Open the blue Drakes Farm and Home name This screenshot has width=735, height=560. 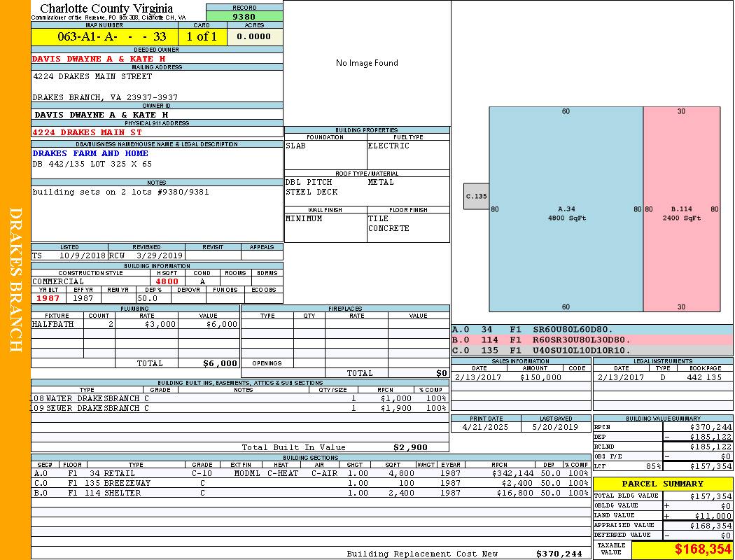90,153
